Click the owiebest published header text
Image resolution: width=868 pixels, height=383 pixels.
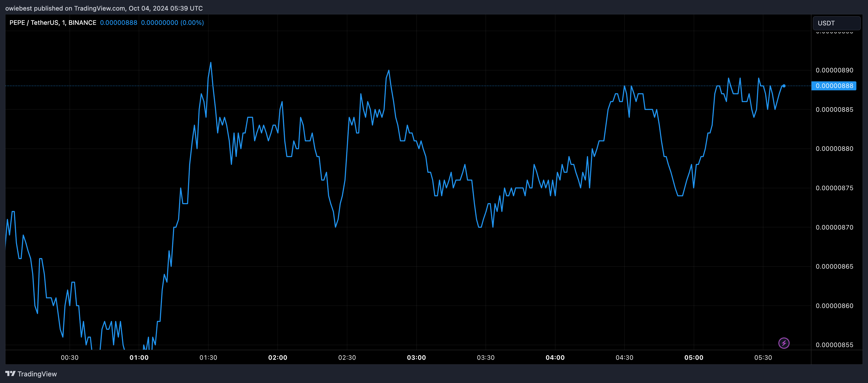pyautogui.click(x=104, y=8)
